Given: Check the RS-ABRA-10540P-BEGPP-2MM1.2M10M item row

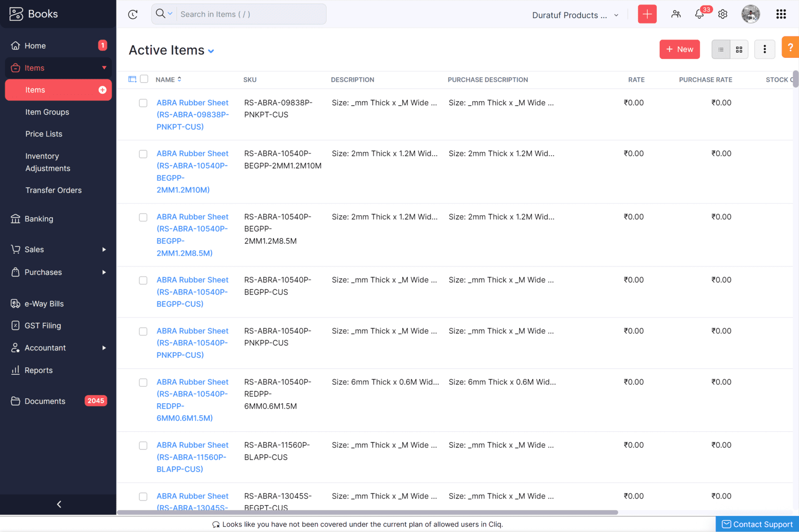Looking at the screenshot, I should (143, 154).
